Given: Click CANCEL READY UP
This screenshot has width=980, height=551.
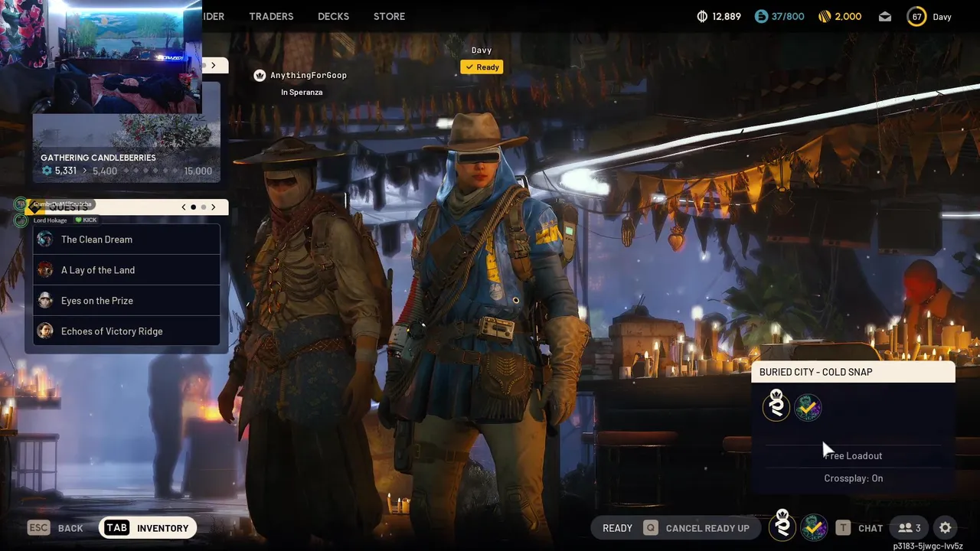Looking at the screenshot, I should [707, 528].
